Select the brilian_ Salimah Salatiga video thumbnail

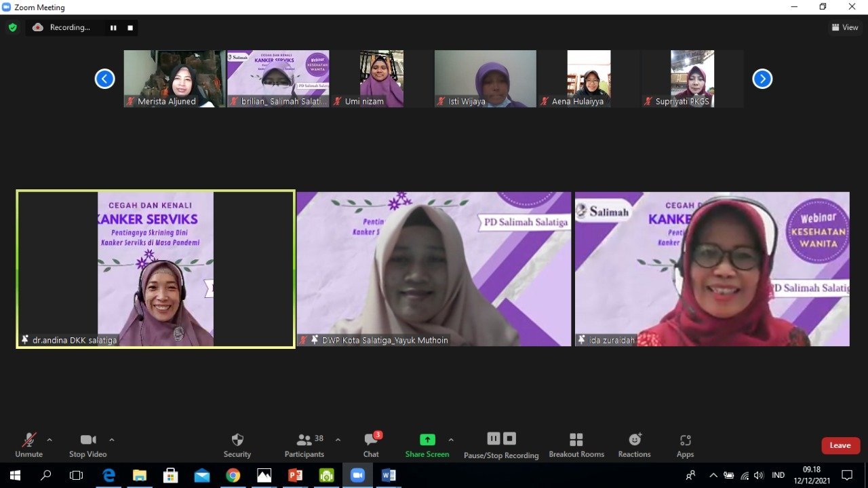(x=278, y=79)
